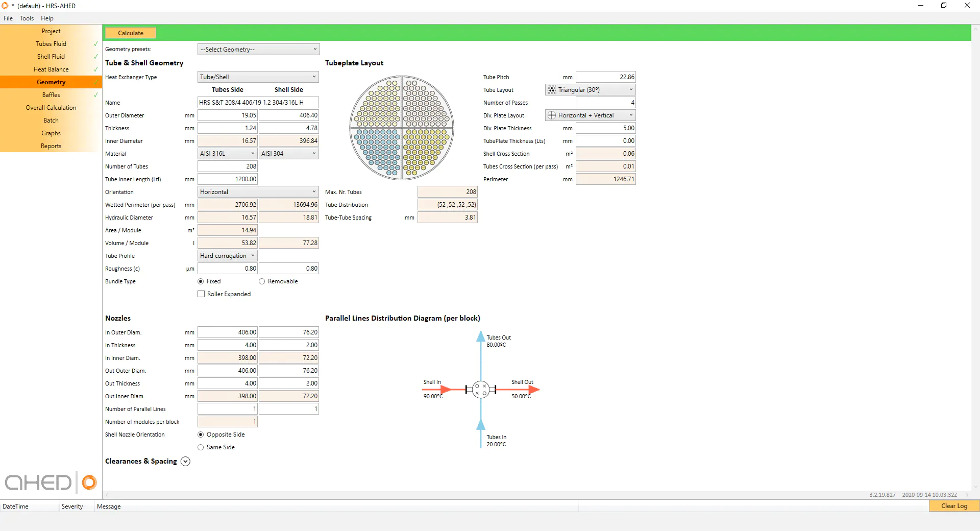Click the Number of Tubes field

click(228, 166)
